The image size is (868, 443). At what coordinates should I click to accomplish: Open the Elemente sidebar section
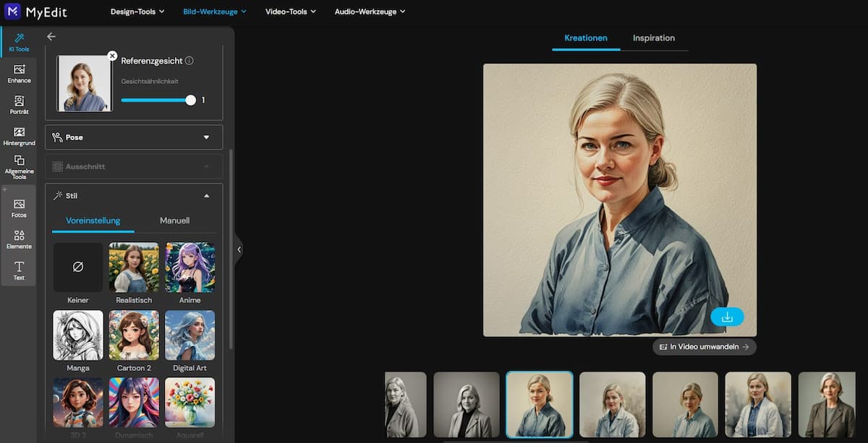click(x=19, y=239)
